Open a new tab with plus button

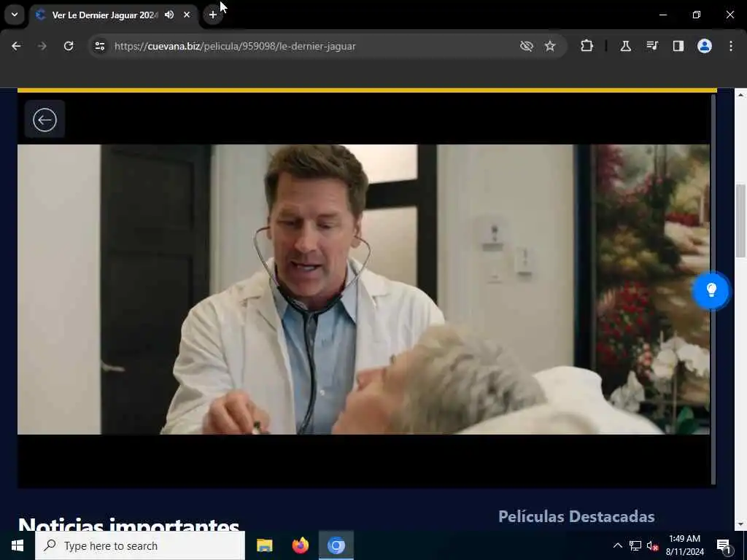[x=213, y=15]
